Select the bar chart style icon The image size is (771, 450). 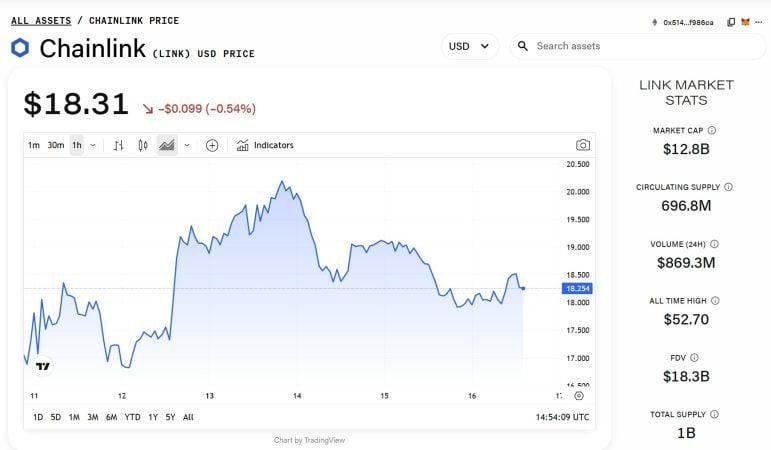pyautogui.click(x=118, y=145)
